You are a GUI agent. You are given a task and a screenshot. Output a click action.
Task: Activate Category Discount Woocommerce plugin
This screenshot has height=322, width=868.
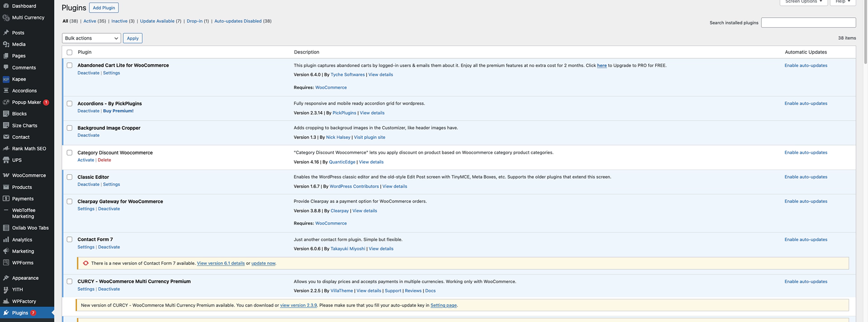86,160
